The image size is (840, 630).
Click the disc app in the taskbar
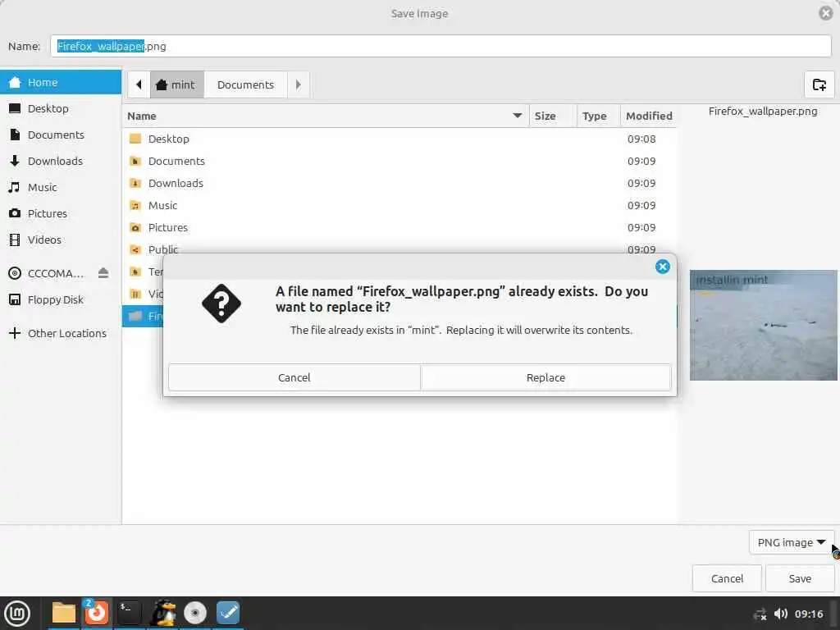(x=195, y=613)
